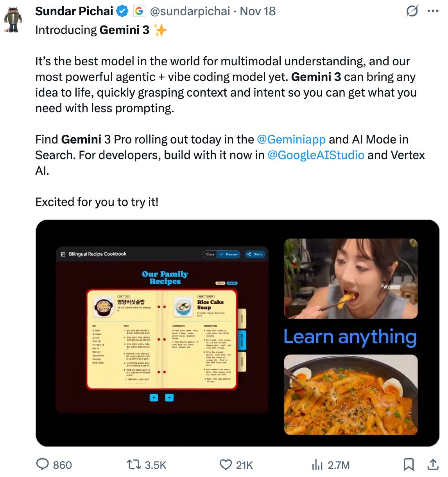Open the @GoogleAIStudio mention link
The height and width of the screenshot is (477, 448).
[x=316, y=155]
